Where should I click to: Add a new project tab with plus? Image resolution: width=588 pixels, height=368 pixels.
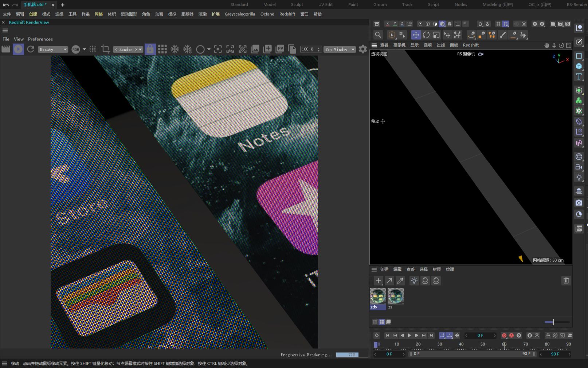[x=63, y=5]
